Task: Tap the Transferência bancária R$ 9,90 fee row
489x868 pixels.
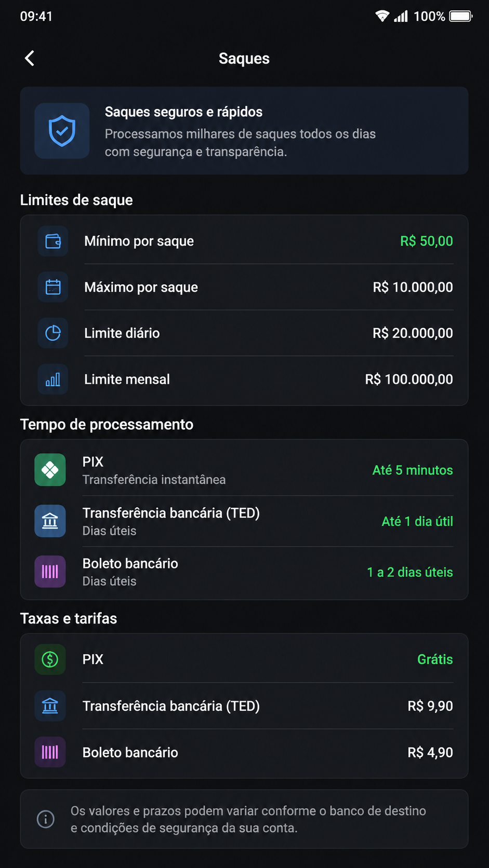Action: pos(244,706)
